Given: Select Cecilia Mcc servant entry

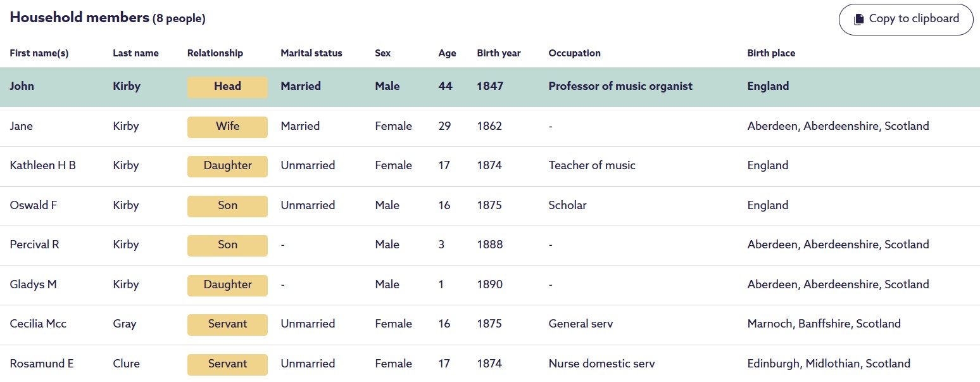Looking at the screenshot, I should click(38, 324).
